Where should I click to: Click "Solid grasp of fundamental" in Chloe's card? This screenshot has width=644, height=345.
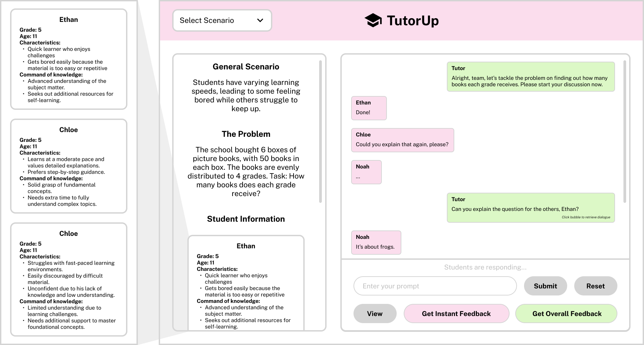coord(61,185)
